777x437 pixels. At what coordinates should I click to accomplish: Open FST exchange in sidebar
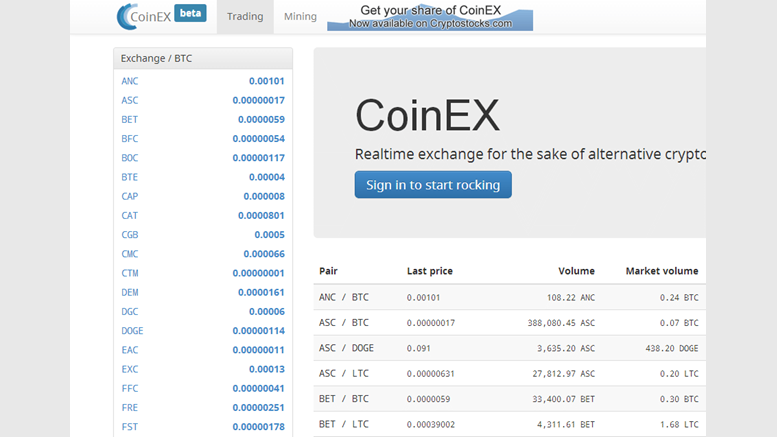130,427
